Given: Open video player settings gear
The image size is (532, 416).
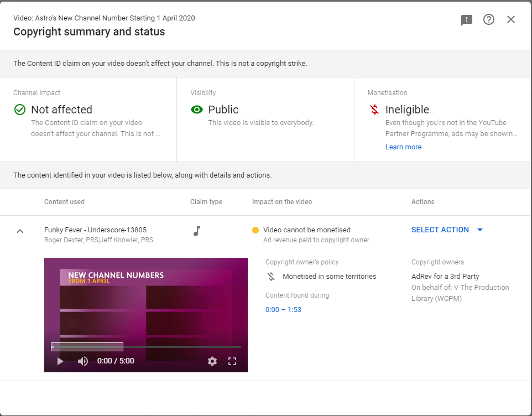Looking at the screenshot, I should click(212, 361).
